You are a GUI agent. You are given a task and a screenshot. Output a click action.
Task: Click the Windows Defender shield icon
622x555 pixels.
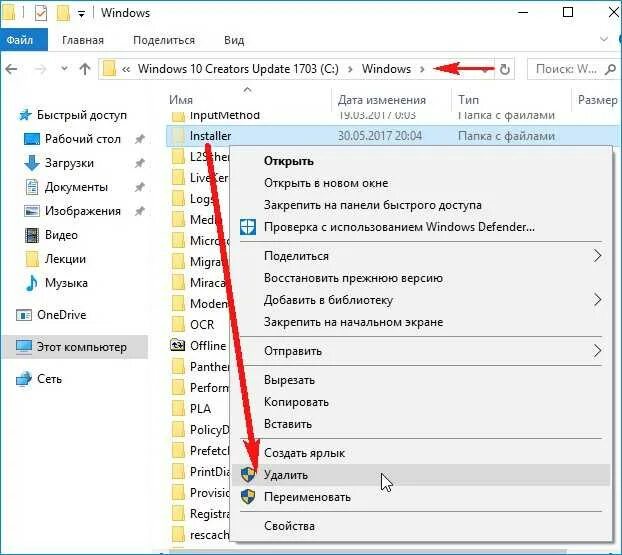click(x=248, y=227)
